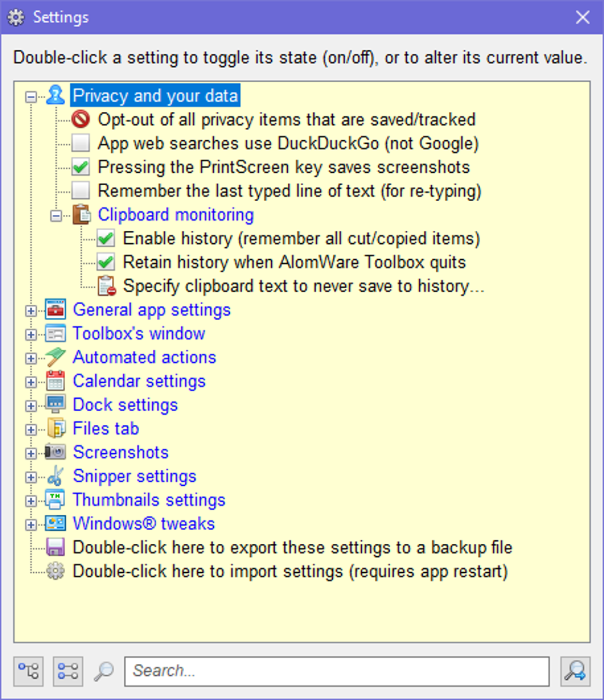Viewport: 604px width, 700px height.
Task: Click the camera icon next to Screenshots
Action: (x=56, y=451)
